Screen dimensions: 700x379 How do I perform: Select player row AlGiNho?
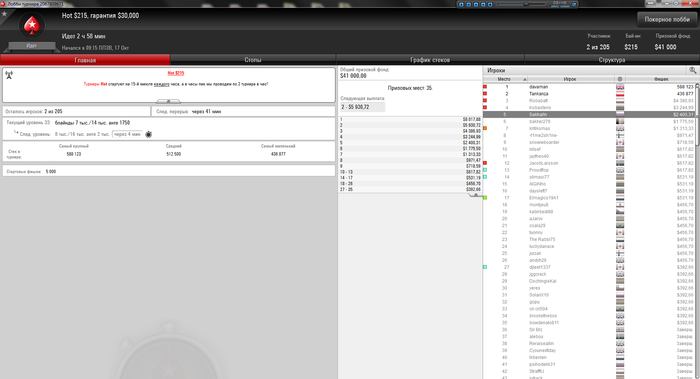[x=589, y=184]
